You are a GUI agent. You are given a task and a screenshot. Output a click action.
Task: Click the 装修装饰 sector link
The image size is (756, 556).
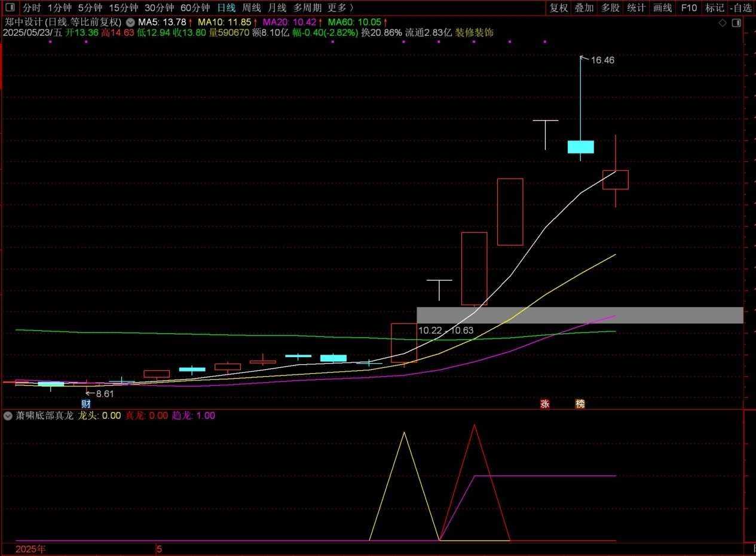(x=475, y=32)
